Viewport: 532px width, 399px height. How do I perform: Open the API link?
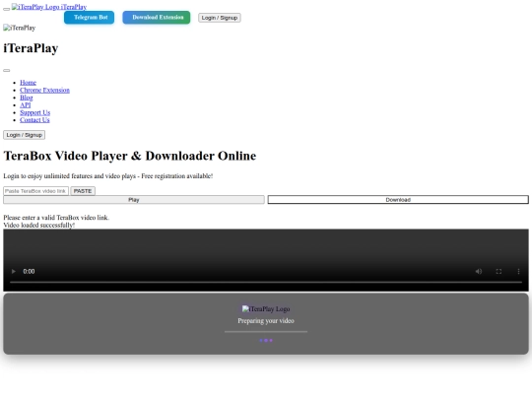click(25, 105)
